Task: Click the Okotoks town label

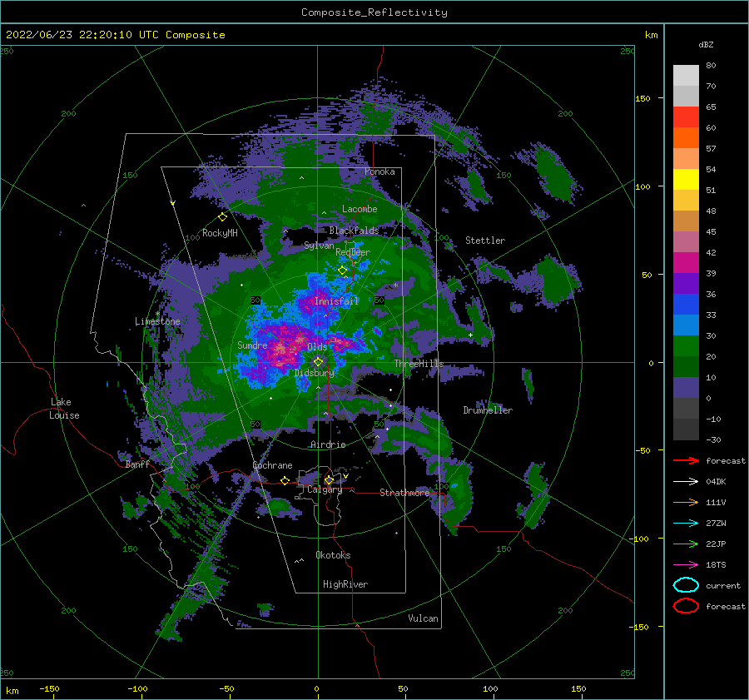Action: tap(333, 555)
